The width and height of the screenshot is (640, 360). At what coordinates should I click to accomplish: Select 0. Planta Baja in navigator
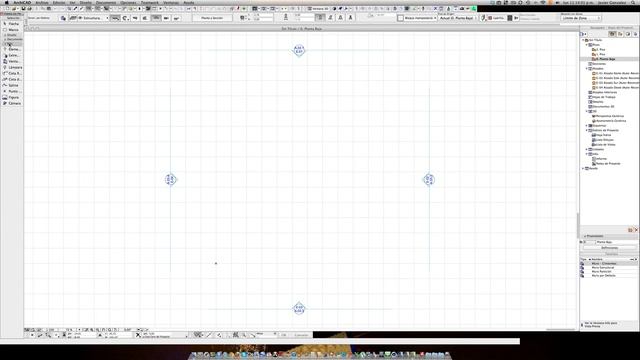point(605,59)
